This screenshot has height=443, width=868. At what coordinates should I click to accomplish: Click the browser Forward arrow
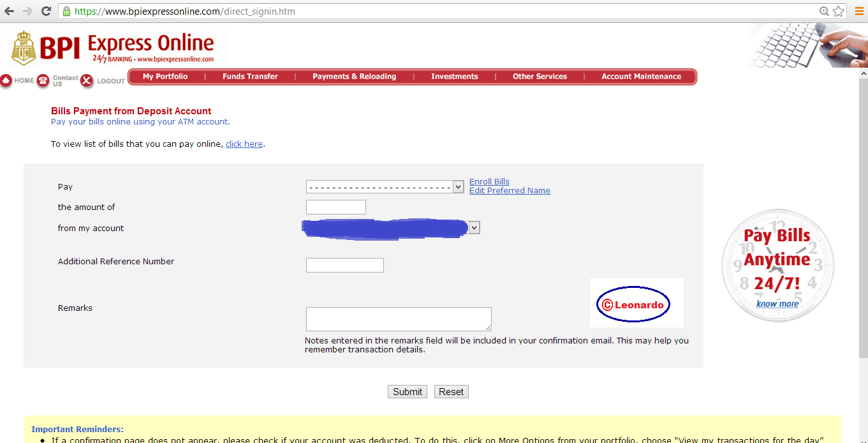point(27,11)
